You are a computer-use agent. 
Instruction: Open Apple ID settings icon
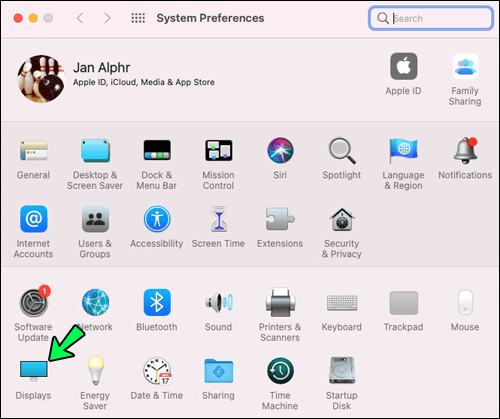click(x=404, y=66)
